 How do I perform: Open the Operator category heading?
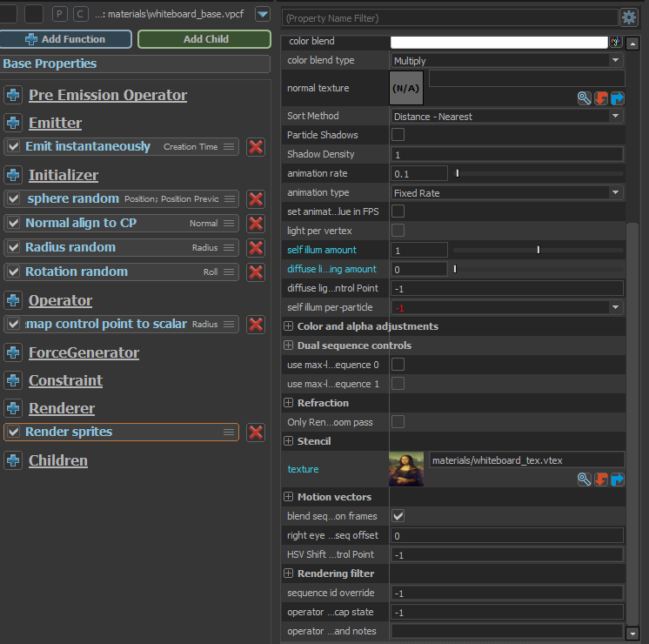click(x=60, y=300)
